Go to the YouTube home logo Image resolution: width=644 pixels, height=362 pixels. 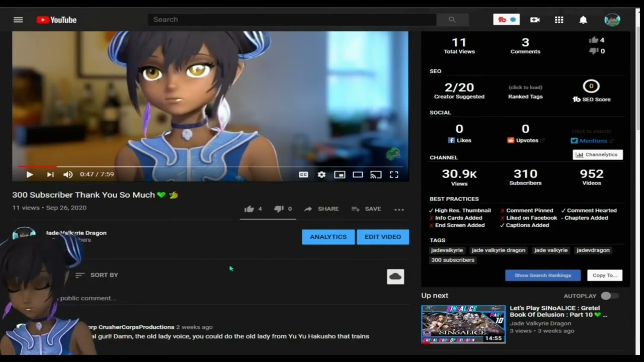pos(56,20)
